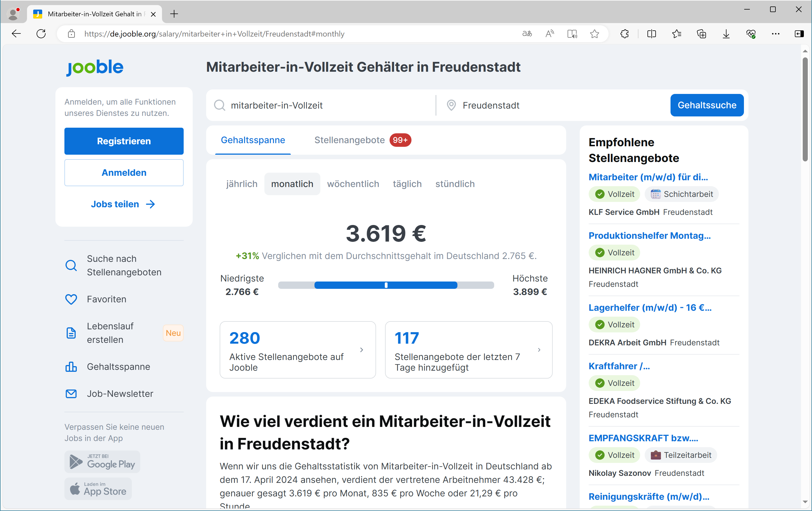The width and height of the screenshot is (812, 511).
Task: View site information lock icon
Action: (71, 34)
